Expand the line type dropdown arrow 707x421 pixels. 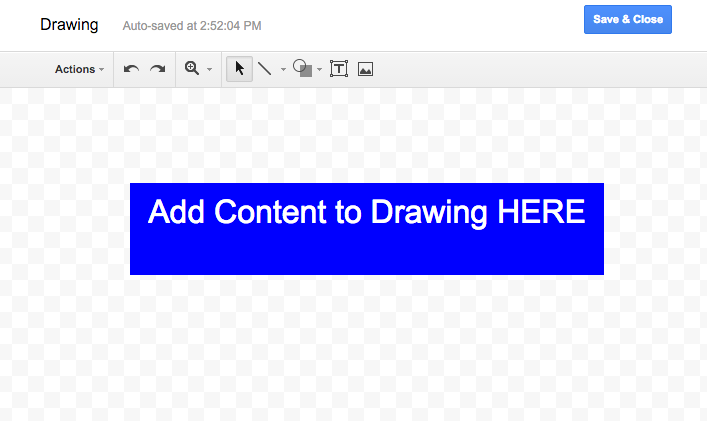[x=283, y=70]
